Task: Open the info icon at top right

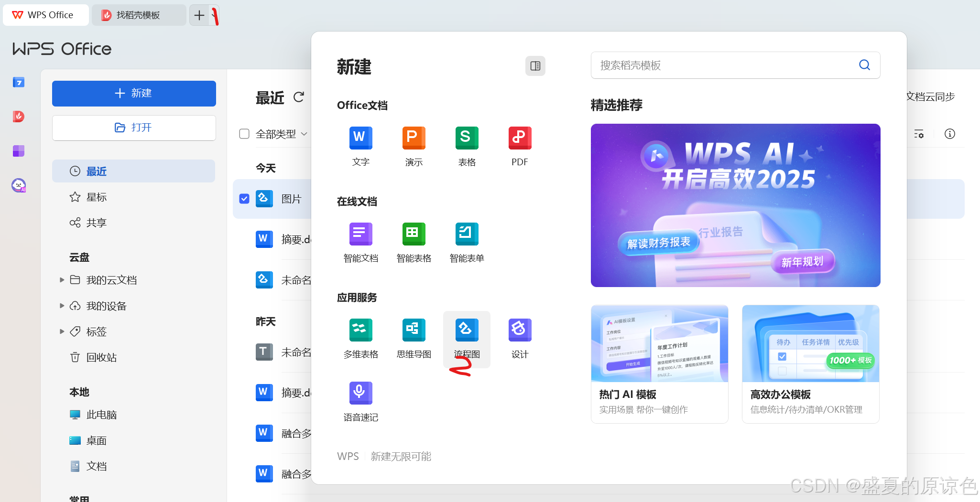Action: [x=950, y=134]
